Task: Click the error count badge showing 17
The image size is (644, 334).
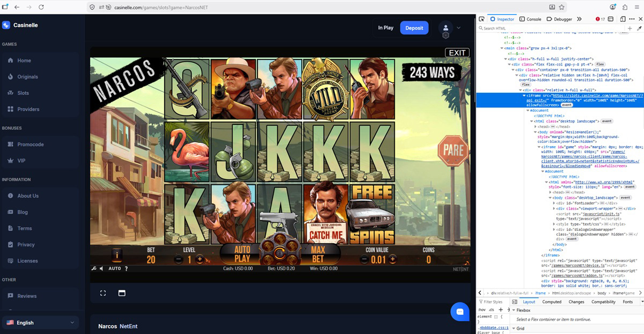Action: (x=601, y=19)
